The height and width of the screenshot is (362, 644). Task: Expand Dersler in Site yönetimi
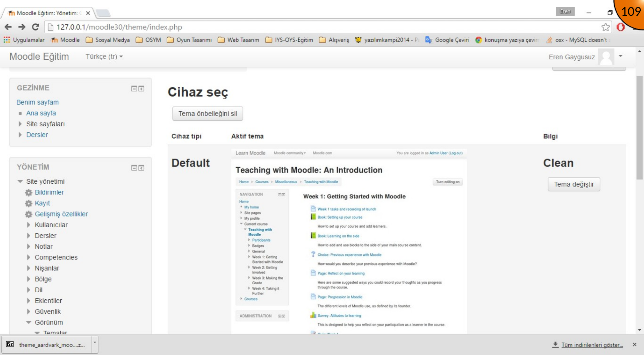28,236
